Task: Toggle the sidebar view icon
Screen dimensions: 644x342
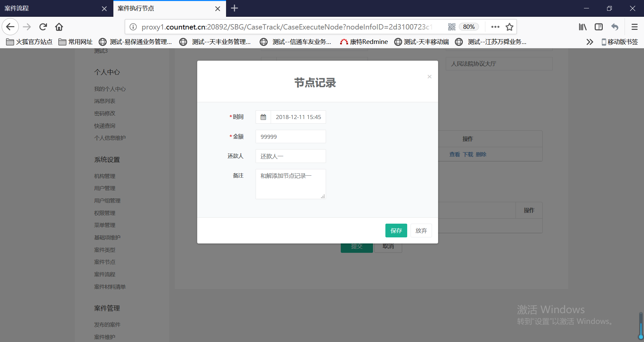Action: pyautogui.click(x=599, y=27)
